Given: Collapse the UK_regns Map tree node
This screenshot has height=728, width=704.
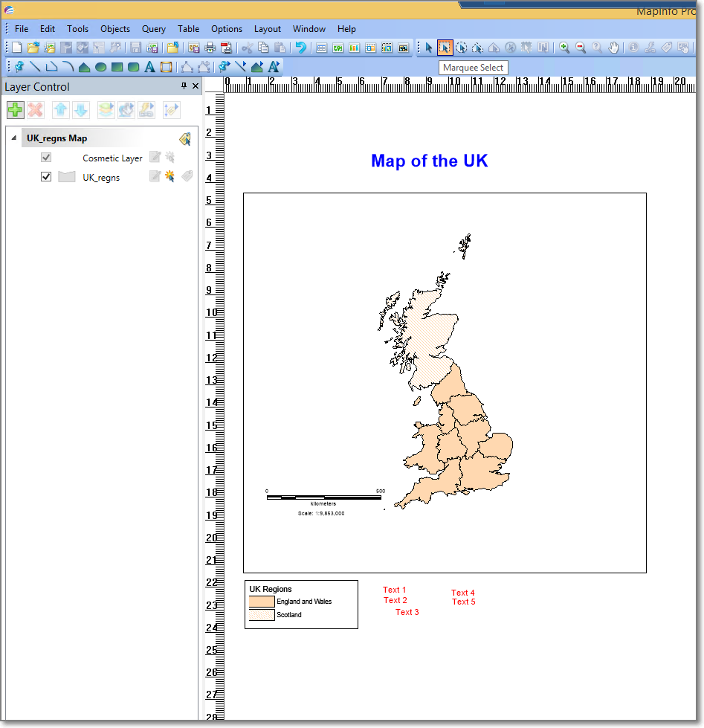Looking at the screenshot, I should click(x=14, y=138).
